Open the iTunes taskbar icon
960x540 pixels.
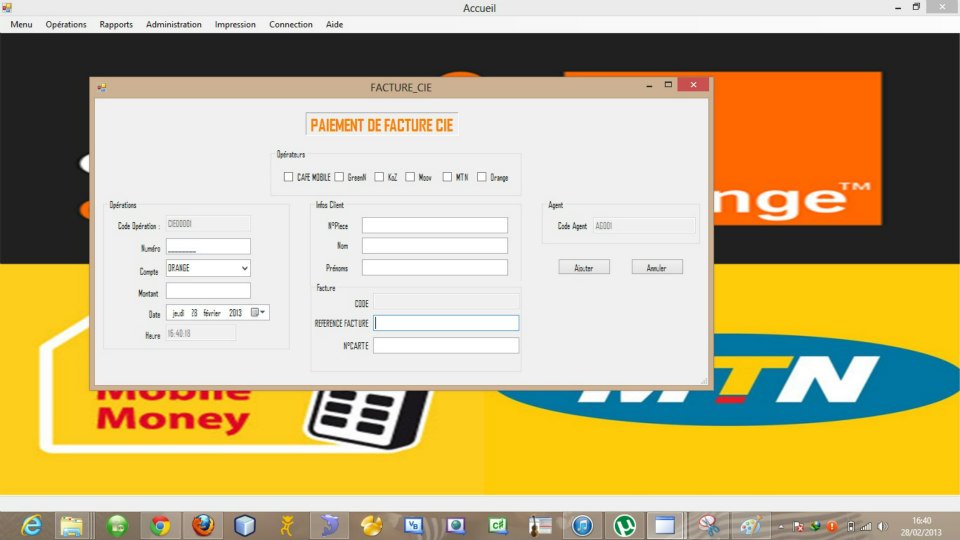point(582,525)
